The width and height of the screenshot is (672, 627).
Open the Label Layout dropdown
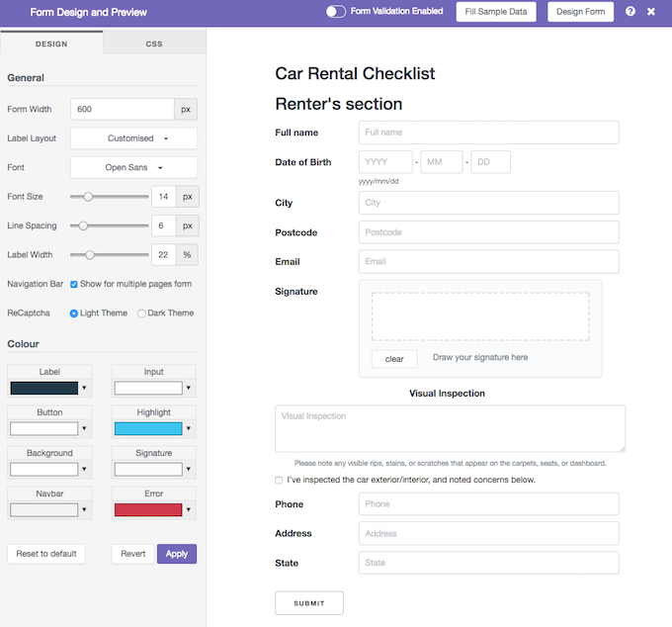point(133,138)
